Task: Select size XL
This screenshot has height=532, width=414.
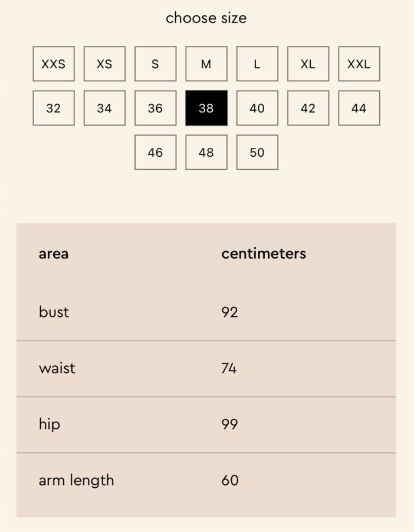Action: (308, 64)
